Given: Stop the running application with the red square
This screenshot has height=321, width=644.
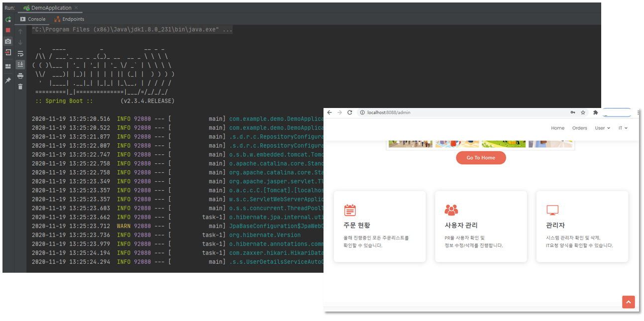Looking at the screenshot, I should click(x=8, y=30).
